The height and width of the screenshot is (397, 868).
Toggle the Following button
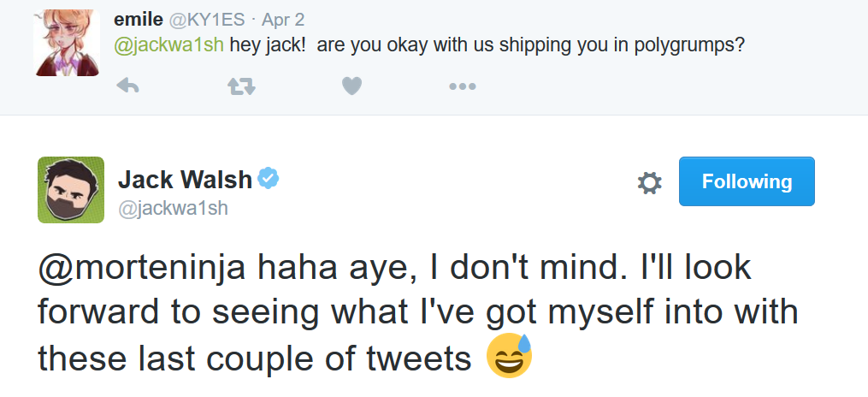747,181
